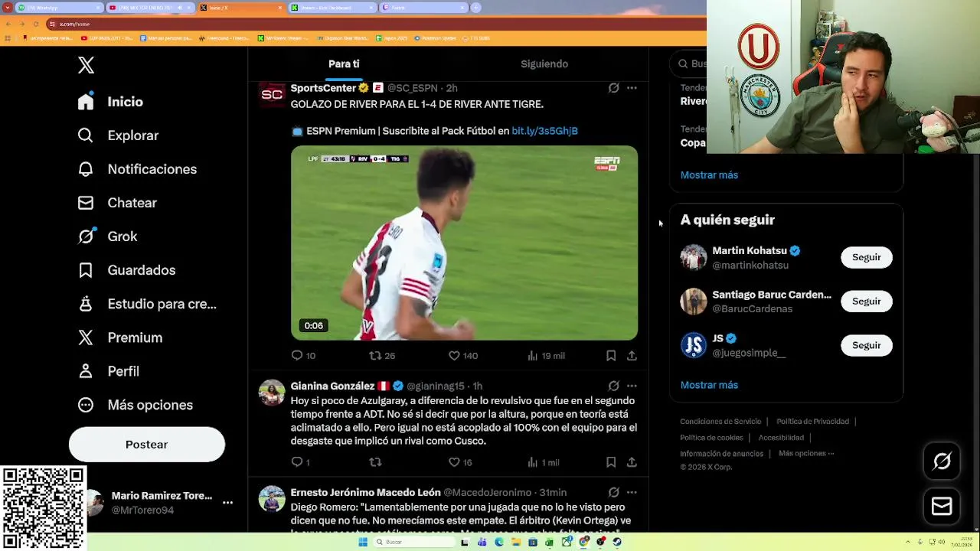Open Gianina González profile avatar
Screen dimensions: 980x551
point(272,393)
